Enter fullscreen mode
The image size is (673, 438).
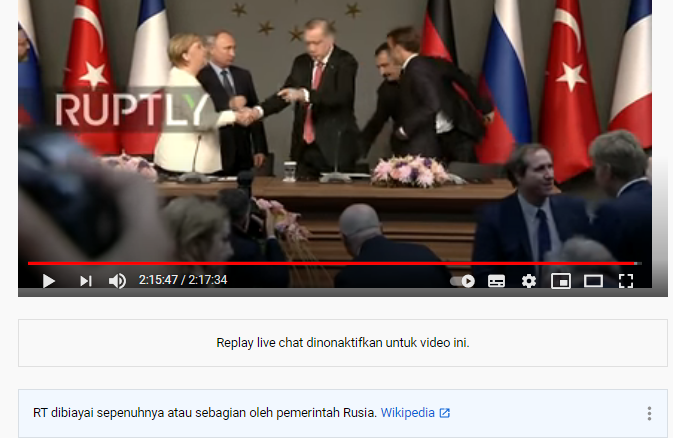coord(626,281)
